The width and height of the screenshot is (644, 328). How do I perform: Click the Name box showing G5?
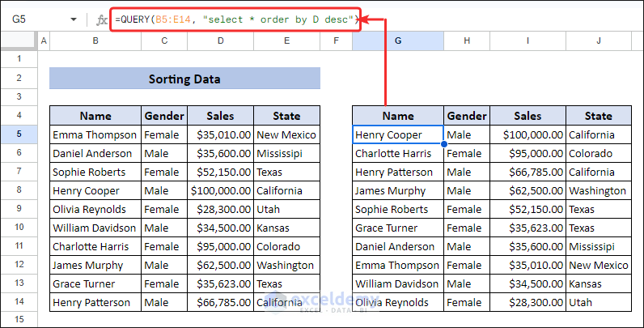tap(32, 19)
